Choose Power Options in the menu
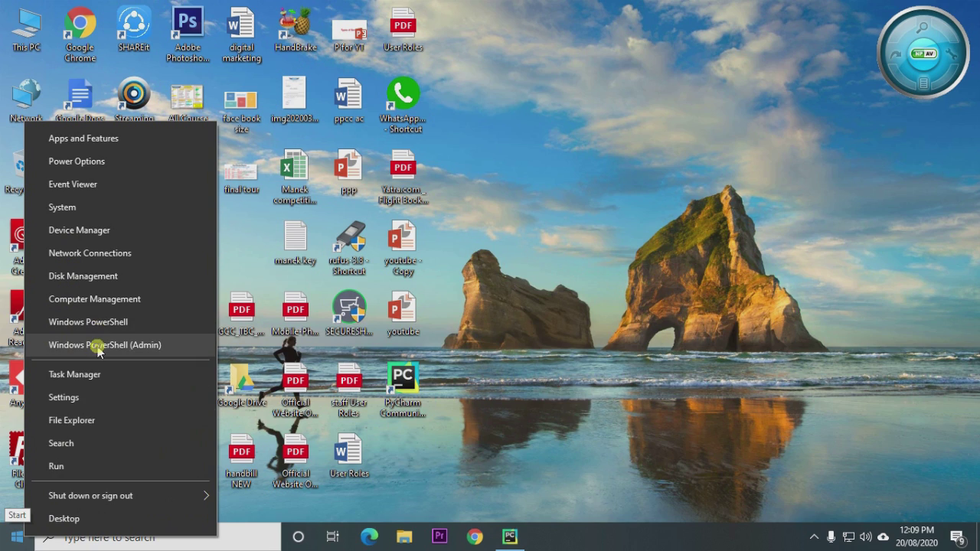Image resolution: width=980 pixels, height=551 pixels. tap(121, 161)
